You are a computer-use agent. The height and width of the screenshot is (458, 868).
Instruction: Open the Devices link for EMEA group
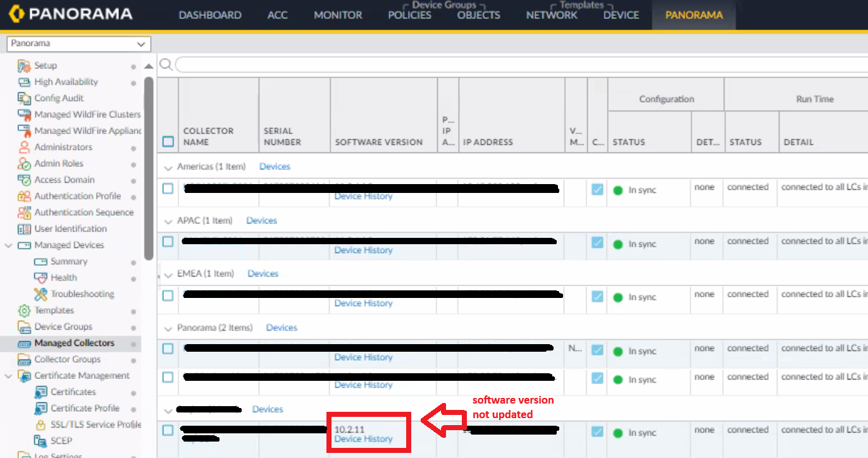tap(263, 274)
